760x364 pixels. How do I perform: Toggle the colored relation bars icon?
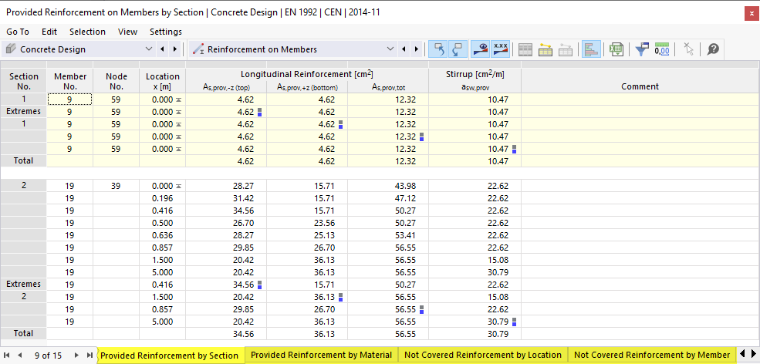click(591, 49)
